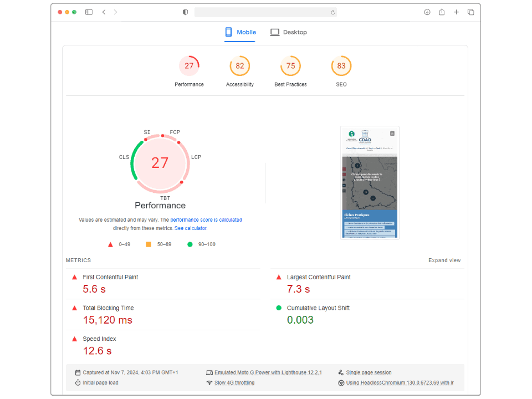Click the page screenshot thumbnail
This screenshot has height=399, width=532.
tap(370, 182)
